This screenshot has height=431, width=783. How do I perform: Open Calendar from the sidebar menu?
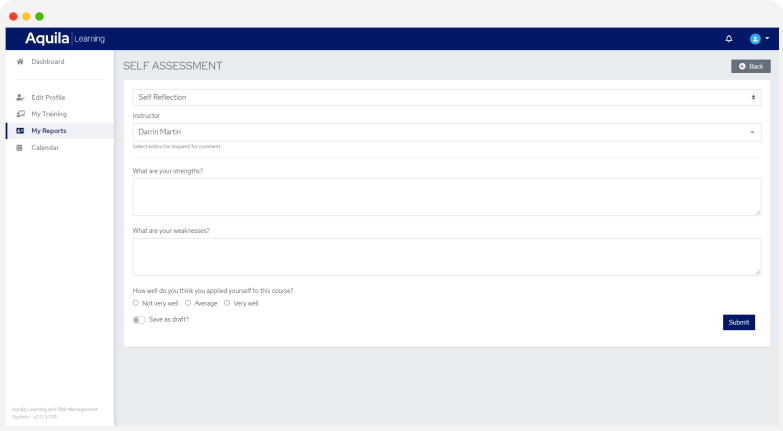click(x=45, y=148)
